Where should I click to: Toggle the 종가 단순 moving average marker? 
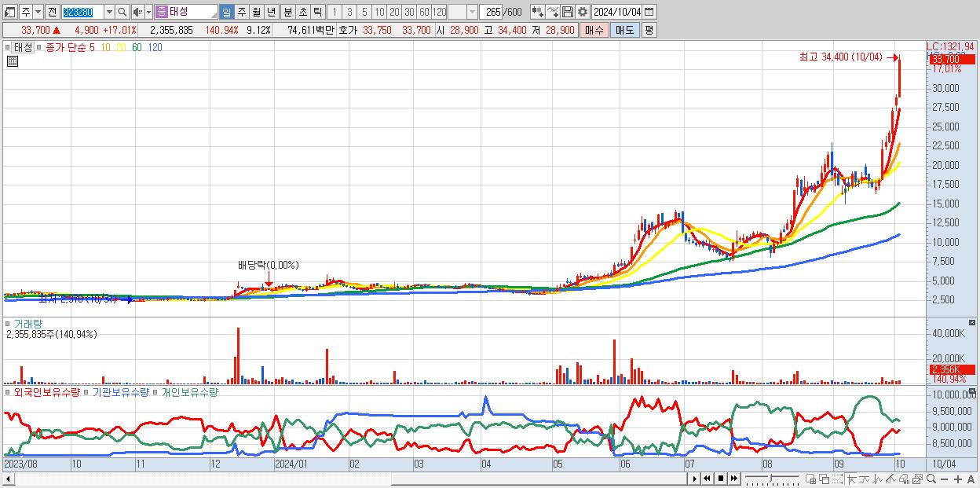39,47
